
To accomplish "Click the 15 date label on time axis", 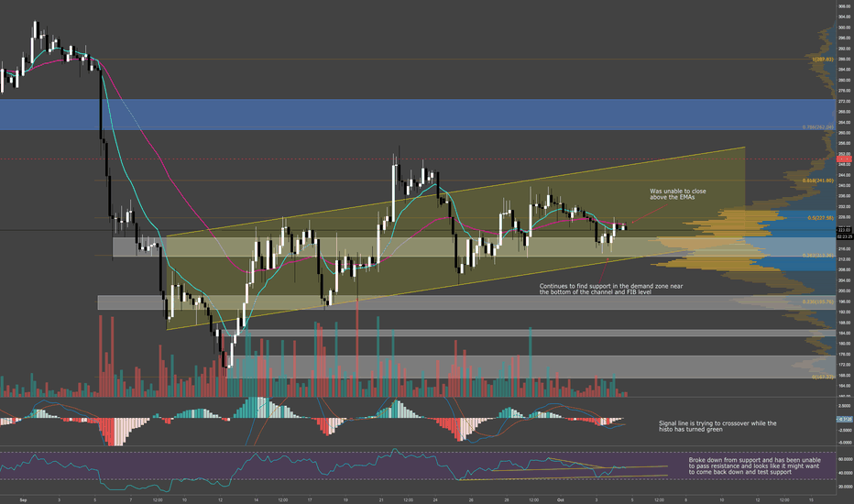I will coord(811,499).
